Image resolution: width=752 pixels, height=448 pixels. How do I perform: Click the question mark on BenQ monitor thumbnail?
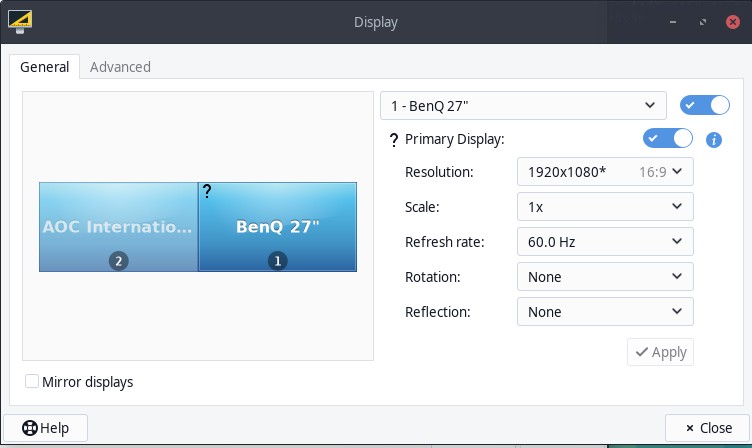[207, 191]
